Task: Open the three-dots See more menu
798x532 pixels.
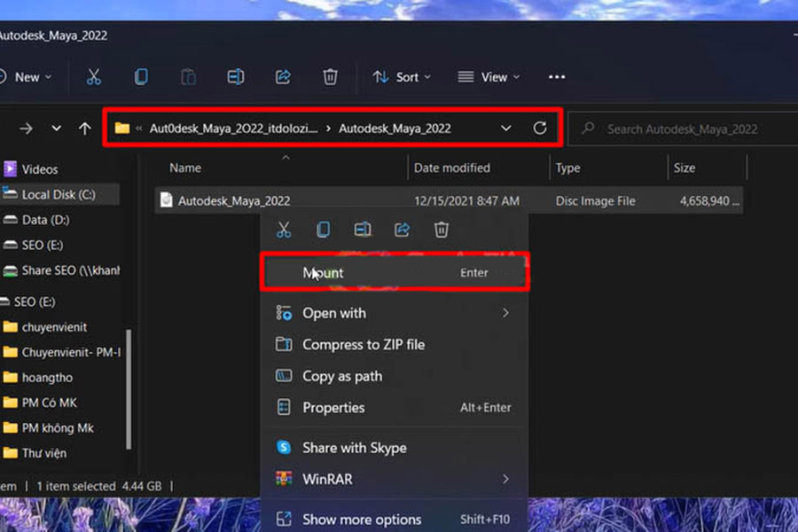Action: (557, 77)
